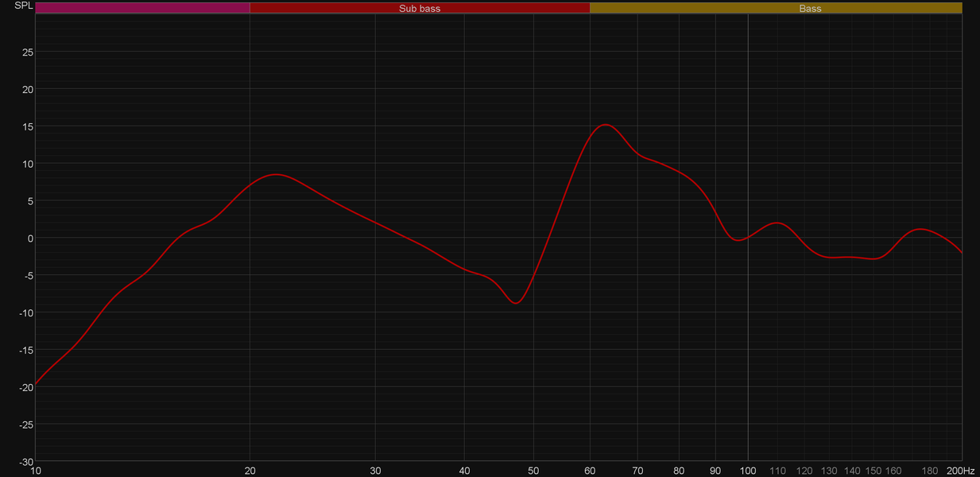Click the Sub bass frequency band bar
980x477 pixels.
click(x=420, y=8)
